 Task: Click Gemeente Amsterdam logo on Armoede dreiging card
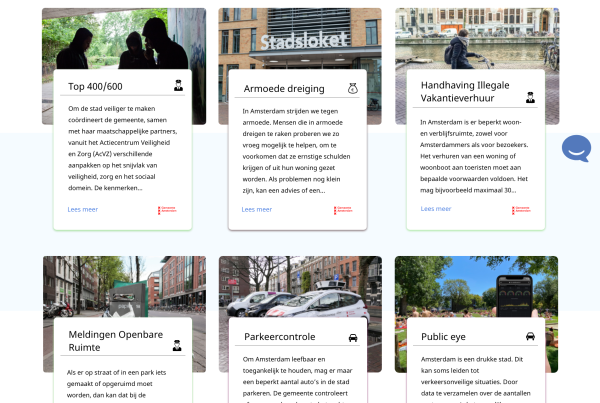coord(343,210)
